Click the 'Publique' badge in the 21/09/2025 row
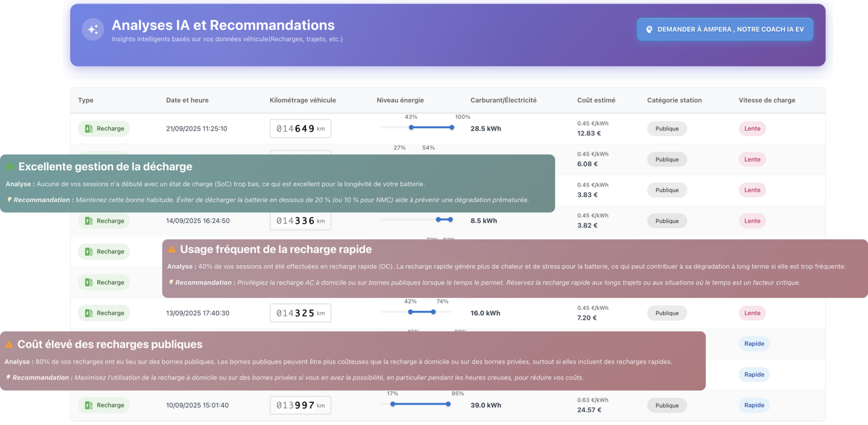Viewport: 868px width, 425px height. coord(667,128)
